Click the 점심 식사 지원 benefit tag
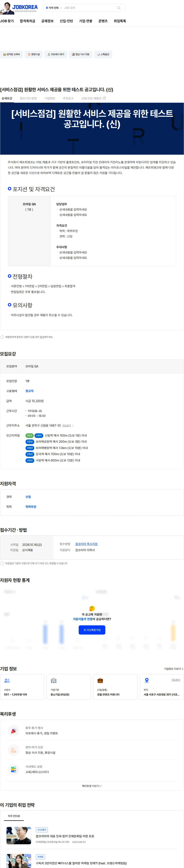This screenshot has width=184, height=868. (80, 54)
